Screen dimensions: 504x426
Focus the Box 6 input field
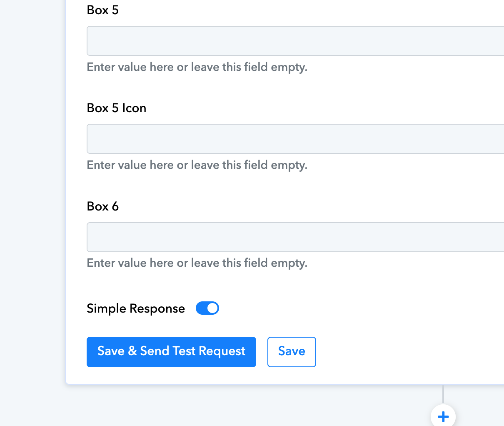click(295, 237)
